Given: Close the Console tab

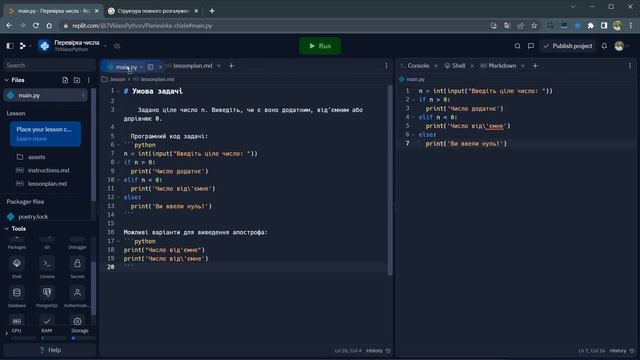Looking at the screenshot, I should (x=436, y=66).
